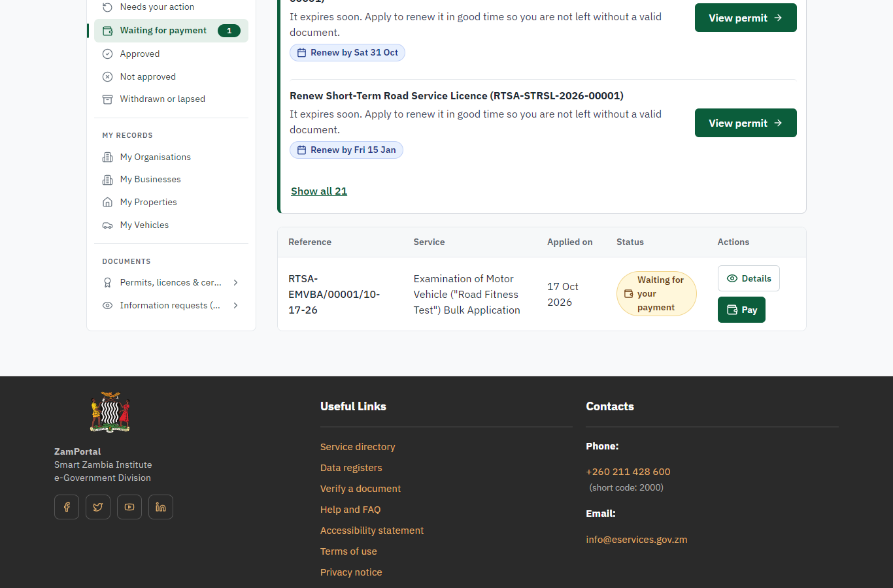
Task: Open the Data registers link
Action: [351, 468]
